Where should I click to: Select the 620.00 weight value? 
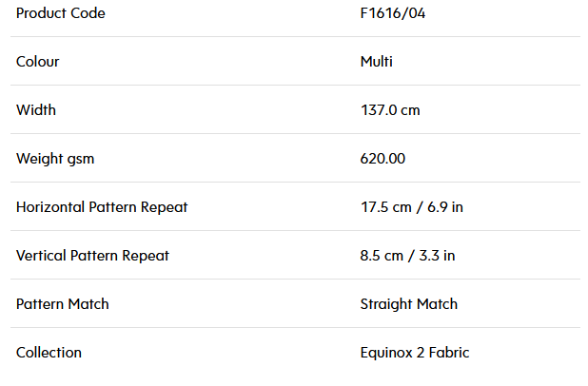382,159
